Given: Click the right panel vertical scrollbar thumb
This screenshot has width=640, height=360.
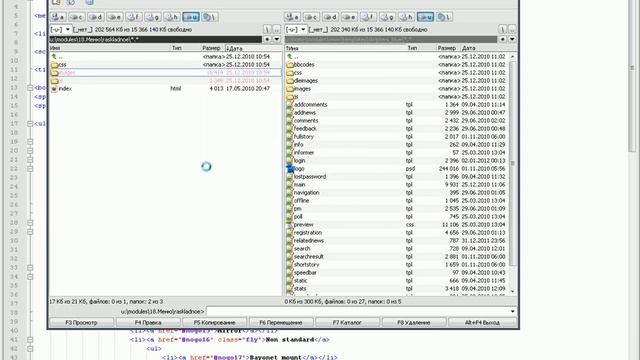Looking at the screenshot, I should coord(513,163).
